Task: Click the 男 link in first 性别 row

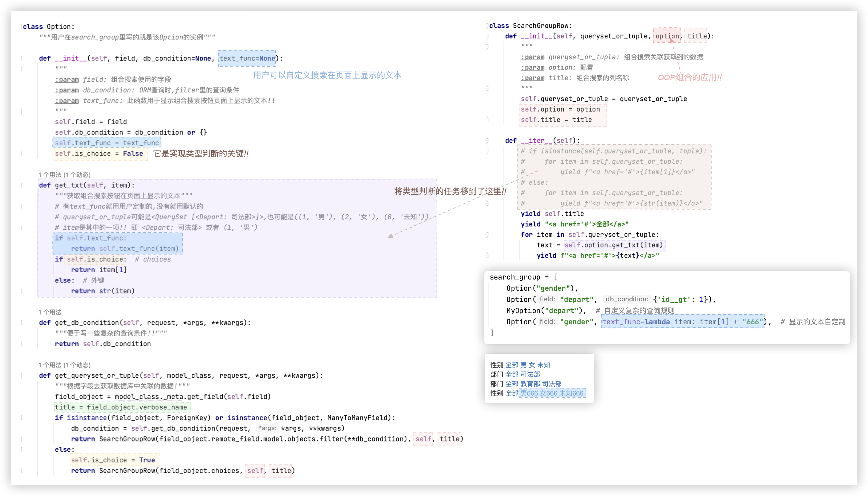Action: [523, 365]
